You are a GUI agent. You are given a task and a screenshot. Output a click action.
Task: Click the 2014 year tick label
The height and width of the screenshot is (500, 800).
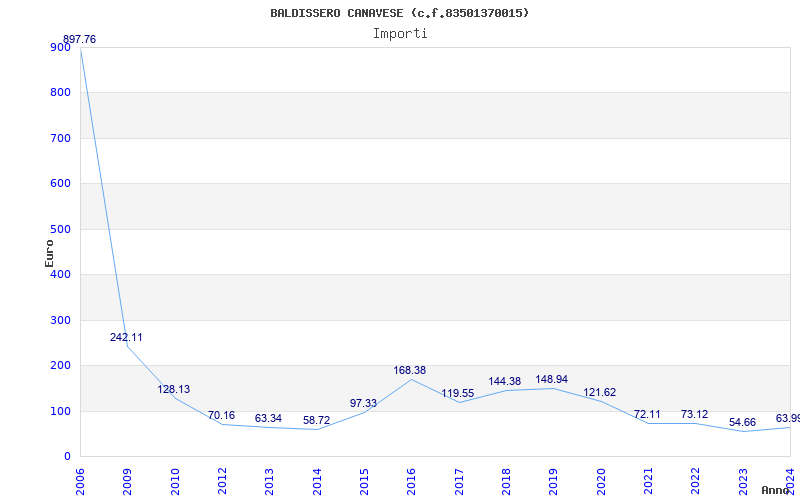tap(317, 481)
